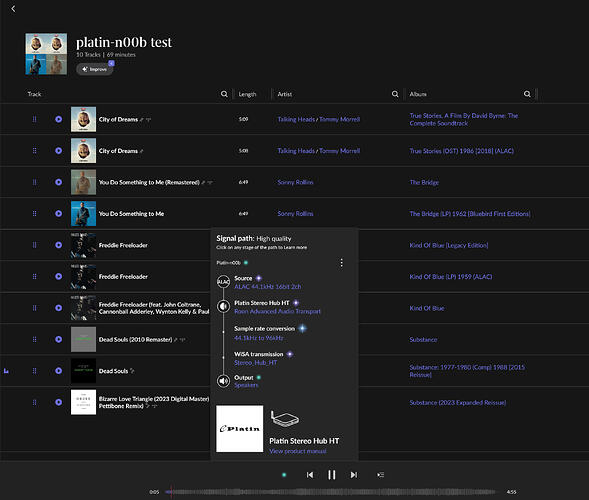Click Stereo_Hub_HT WiSA transmission link
Image resolution: width=589 pixels, height=500 pixels.
coord(255,363)
